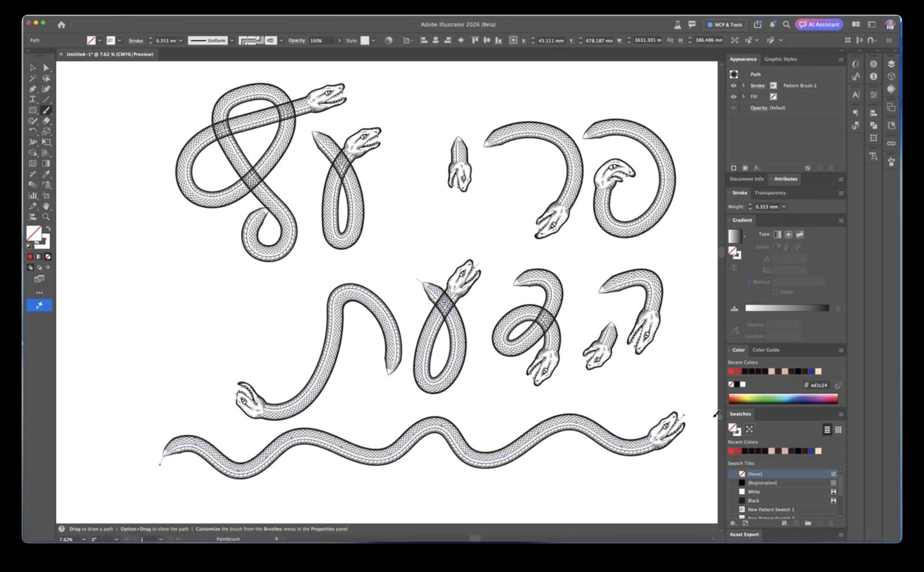
Task: Toggle visibility of the Fill appearance row
Action: (x=733, y=96)
